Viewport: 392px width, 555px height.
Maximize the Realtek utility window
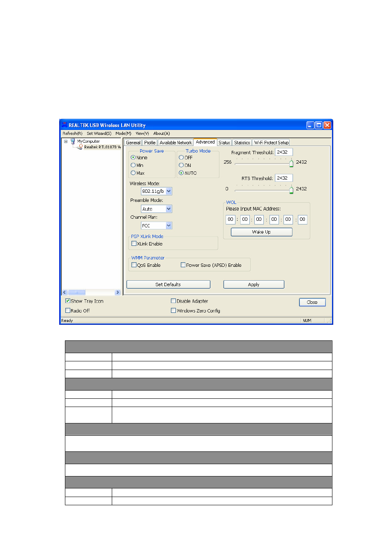point(319,125)
